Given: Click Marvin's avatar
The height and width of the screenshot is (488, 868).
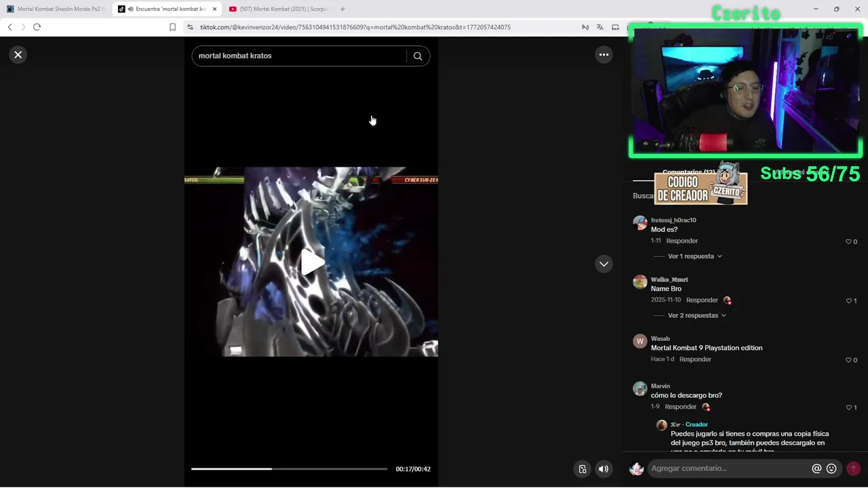Looking at the screenshot, I should (x=640, y=388).
